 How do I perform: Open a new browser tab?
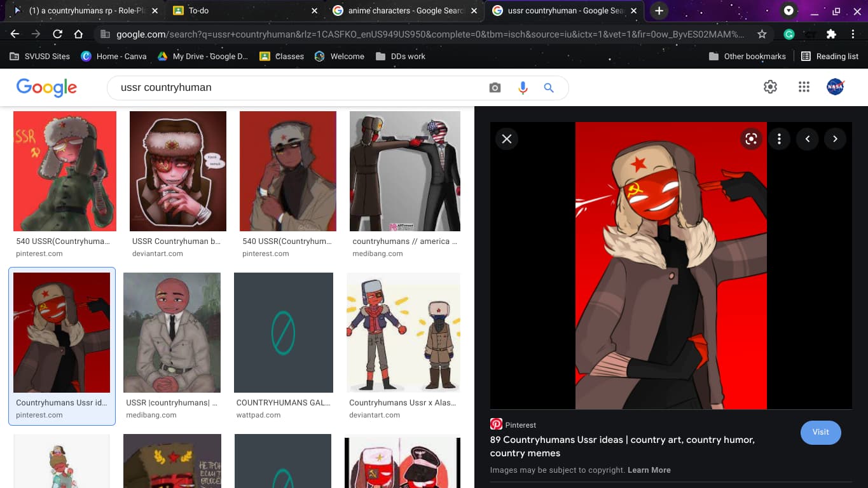click(x=659, y=11)
